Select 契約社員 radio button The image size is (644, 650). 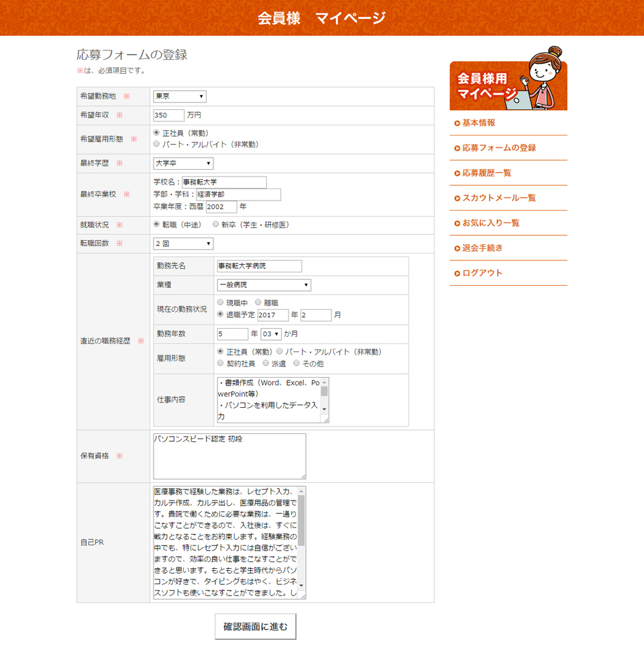[220, 363]
